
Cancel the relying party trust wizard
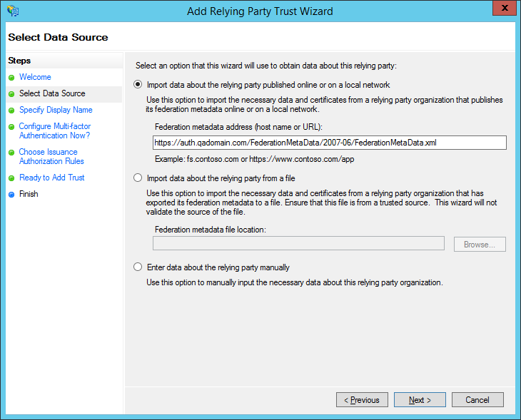pyautogui.click(x=477, y=400)
